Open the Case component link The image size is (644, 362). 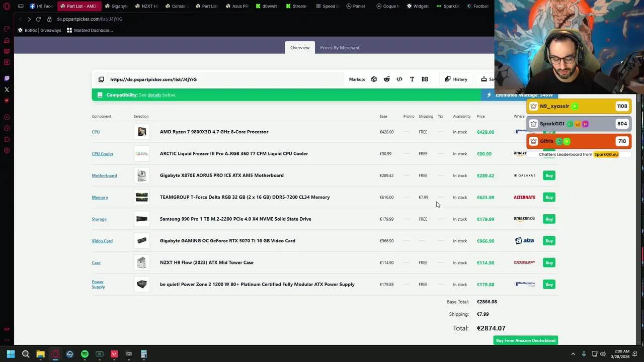coord(96,262)
